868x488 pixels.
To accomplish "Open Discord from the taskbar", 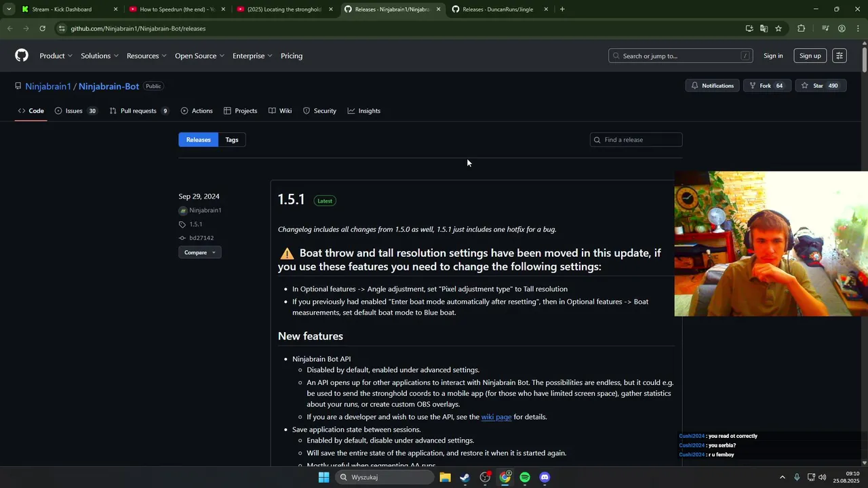I will (545, 477).
